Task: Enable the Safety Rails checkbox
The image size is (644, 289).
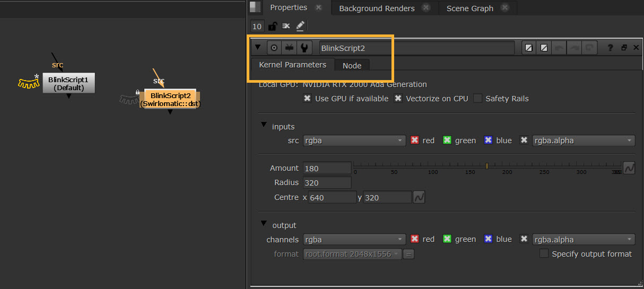Action: pos(478,98)
